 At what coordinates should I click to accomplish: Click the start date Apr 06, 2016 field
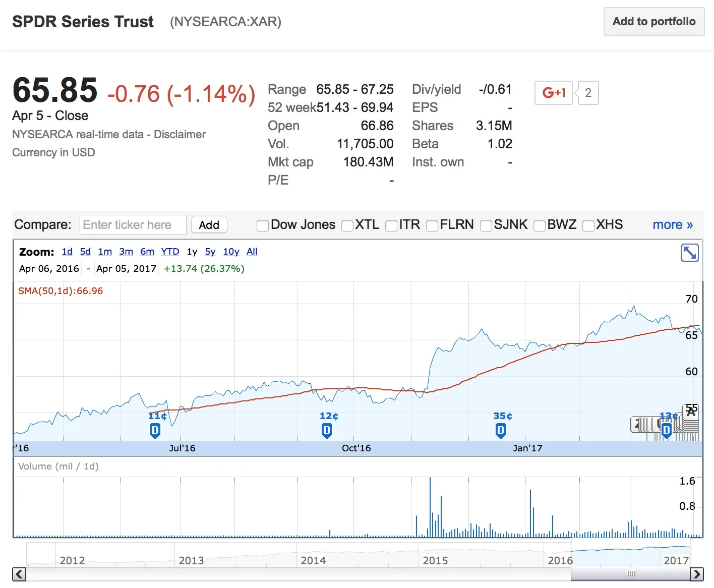(x=49, y=269)
